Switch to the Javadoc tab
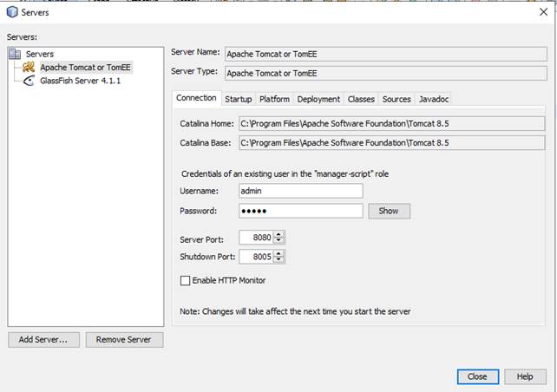 (434, 99)
